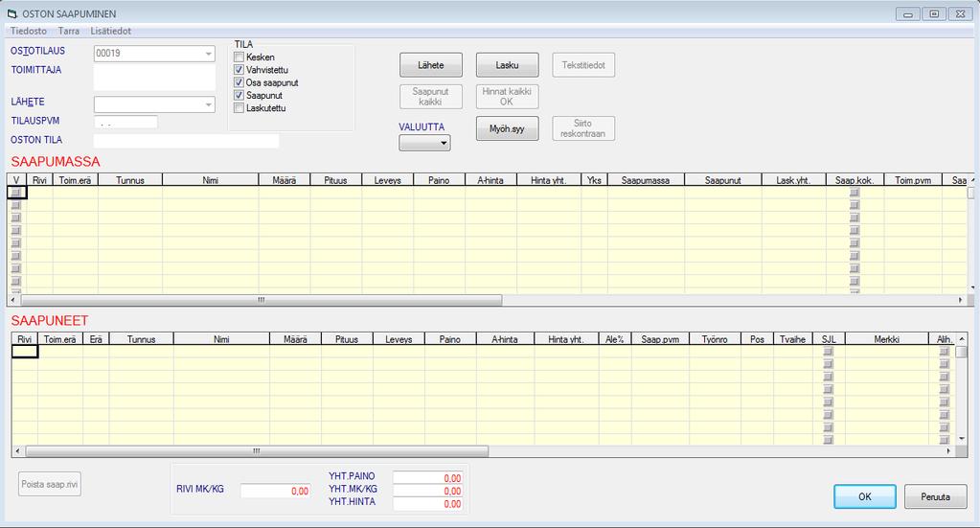Open the LÄHETE dropdown list
This screenshot has width=980, height=528.
pyautogui.click(x=209, y=104)
